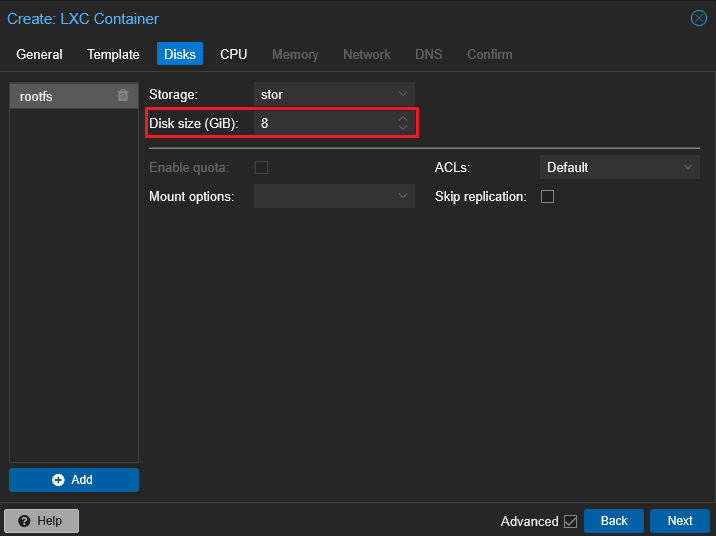Switch to the General tab

tap(39, 54)
